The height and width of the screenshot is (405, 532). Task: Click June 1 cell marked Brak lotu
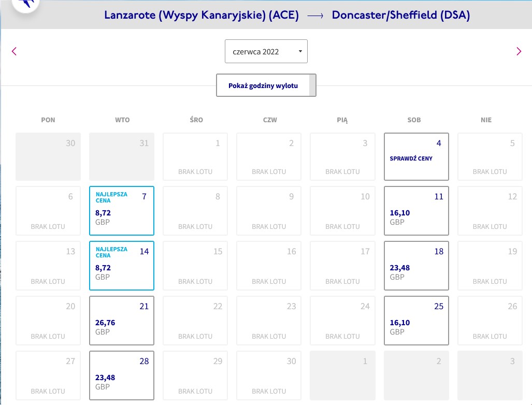point(195,156)
